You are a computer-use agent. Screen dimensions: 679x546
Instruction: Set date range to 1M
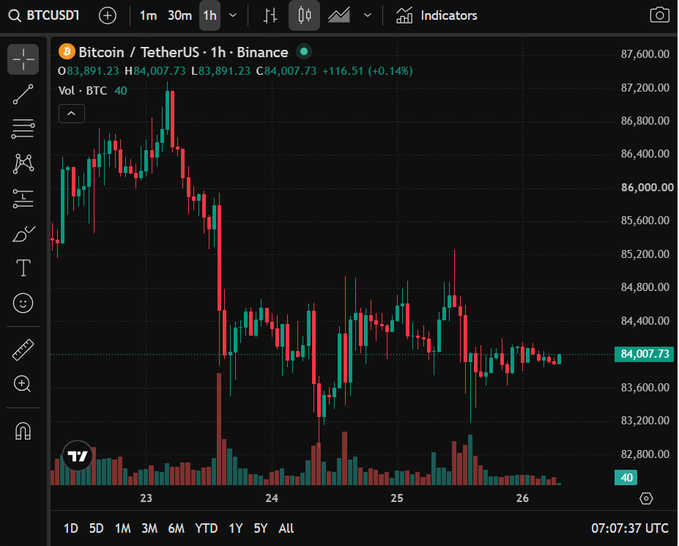(123, 528)
